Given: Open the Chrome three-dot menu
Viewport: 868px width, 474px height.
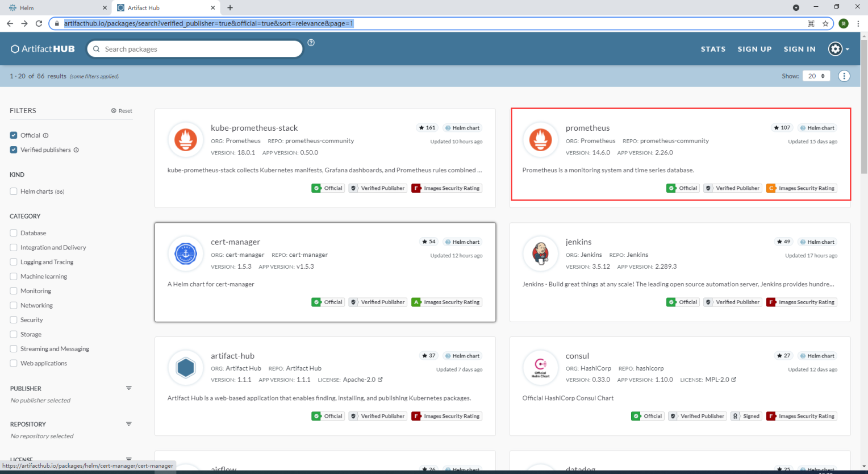Looking at the screenshot, I should (x=858, y=23).
